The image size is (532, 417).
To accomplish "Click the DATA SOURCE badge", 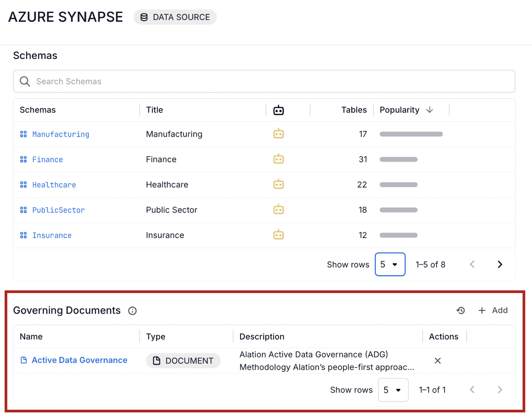I will [175, 17].
